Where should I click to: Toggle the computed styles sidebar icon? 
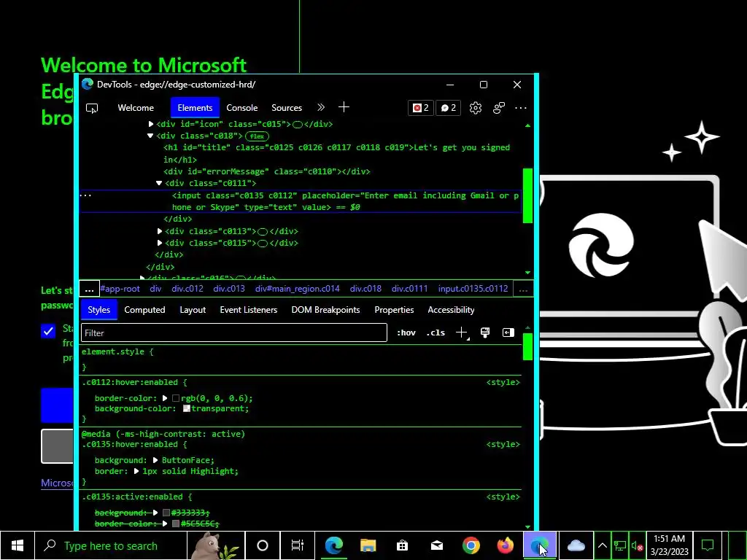pyautogui.click(x=508, y=332)
